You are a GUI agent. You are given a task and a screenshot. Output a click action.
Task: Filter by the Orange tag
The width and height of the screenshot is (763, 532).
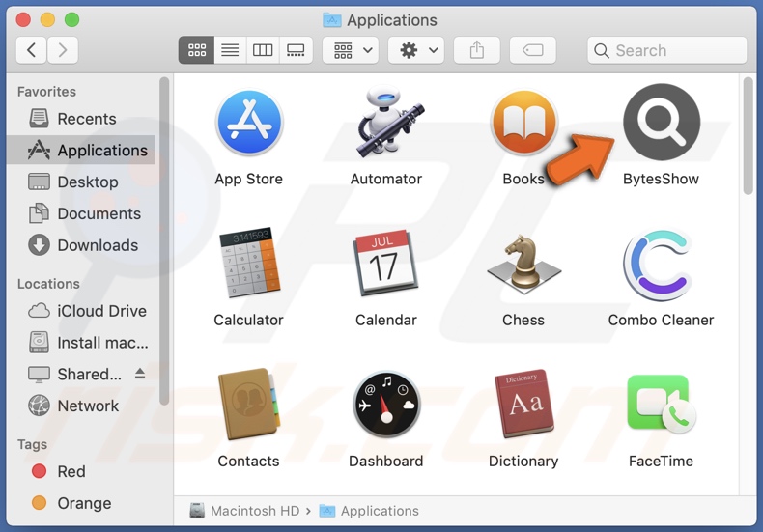point(80,503)
